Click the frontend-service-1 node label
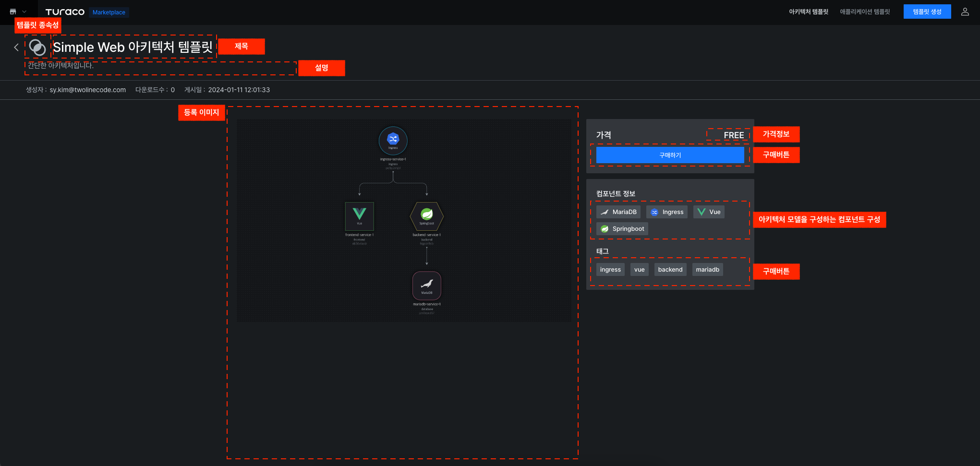 tap(360, 235)
